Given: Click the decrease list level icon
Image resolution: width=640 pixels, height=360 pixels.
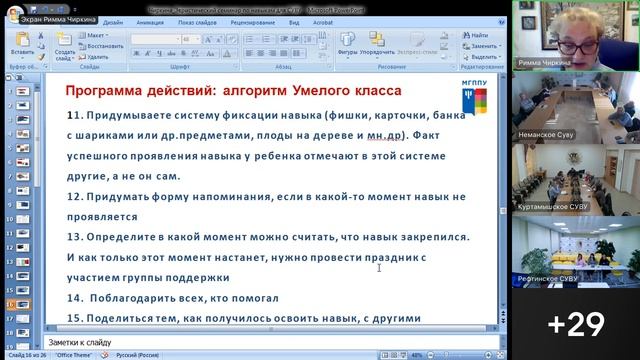Looking at the screenshot, I should tap(284, 39).
